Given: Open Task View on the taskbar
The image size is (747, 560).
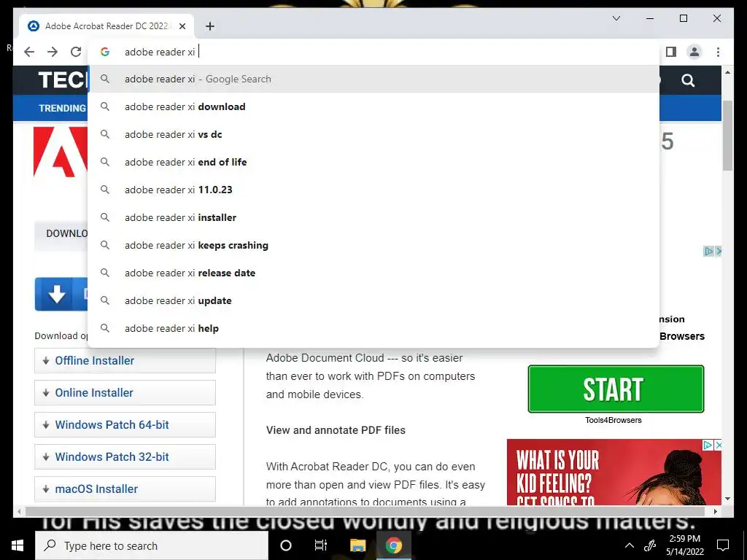Looking at the screenshot, I should click(321, 545).
